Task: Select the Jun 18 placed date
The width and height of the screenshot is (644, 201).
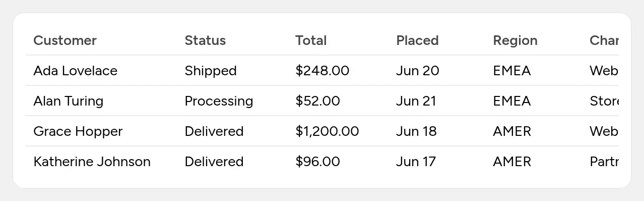Action: pos(416,131)
